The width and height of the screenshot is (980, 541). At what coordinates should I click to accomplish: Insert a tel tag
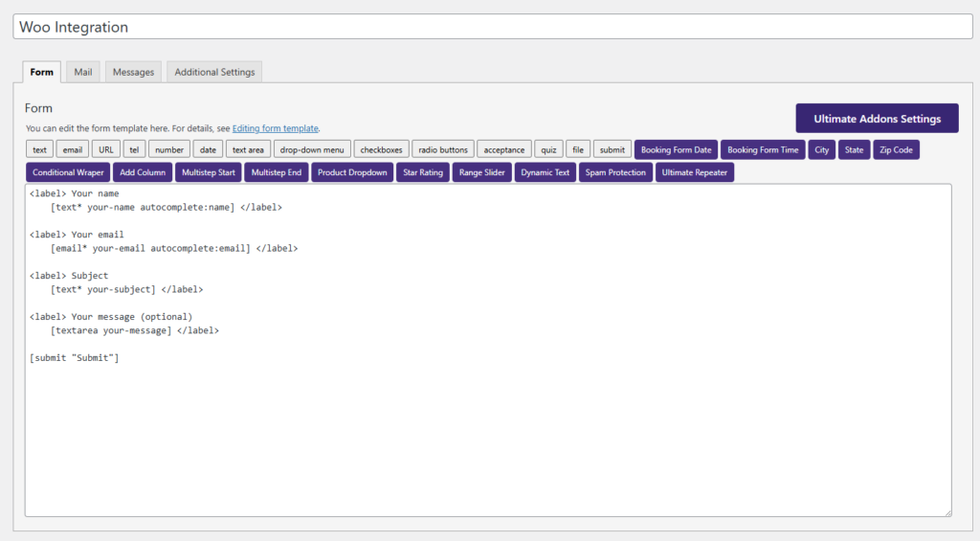[x=134, y=149]
